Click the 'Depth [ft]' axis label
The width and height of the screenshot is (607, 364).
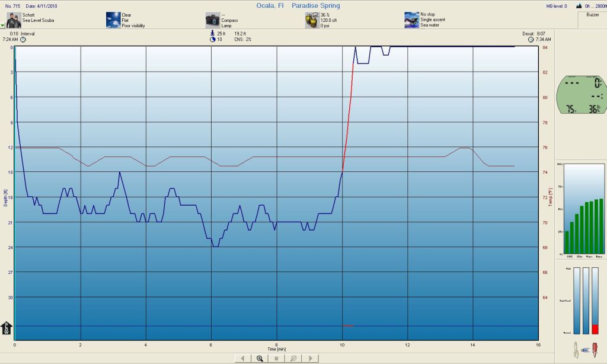pos(5,197)
